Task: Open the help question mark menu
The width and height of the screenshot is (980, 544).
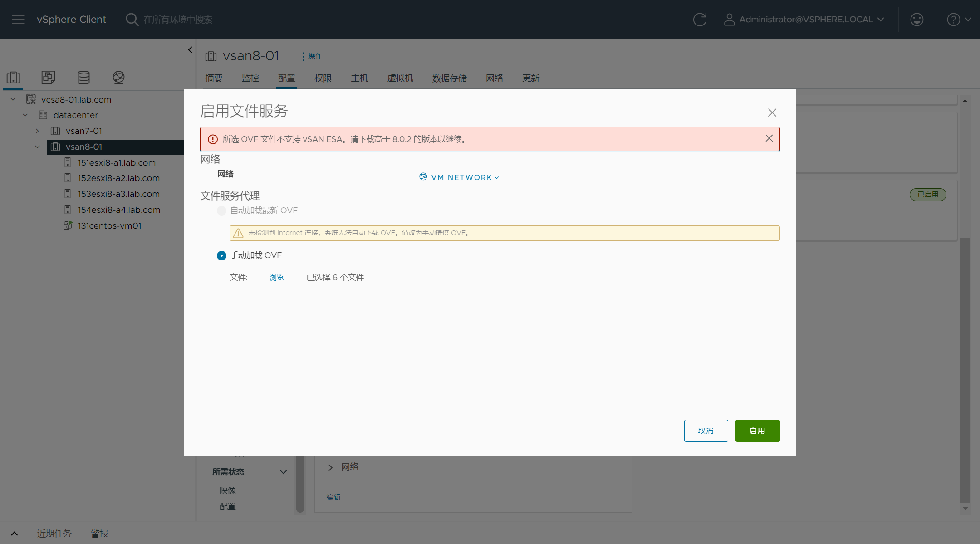Action: tap(959, 20)
